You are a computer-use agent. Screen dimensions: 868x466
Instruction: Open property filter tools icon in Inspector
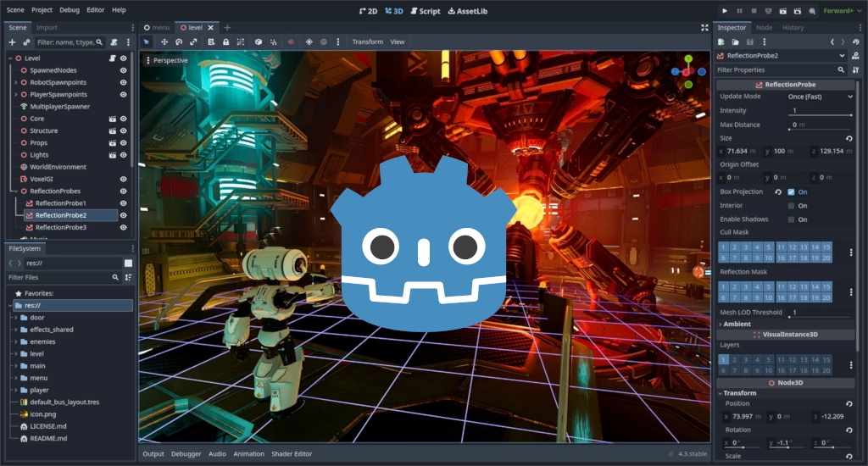[856, 69]
